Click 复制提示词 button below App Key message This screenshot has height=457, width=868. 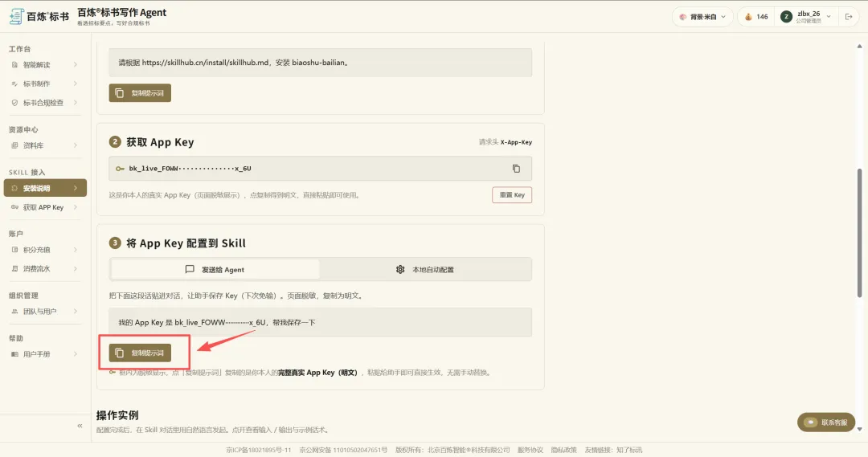pos(140,353)
